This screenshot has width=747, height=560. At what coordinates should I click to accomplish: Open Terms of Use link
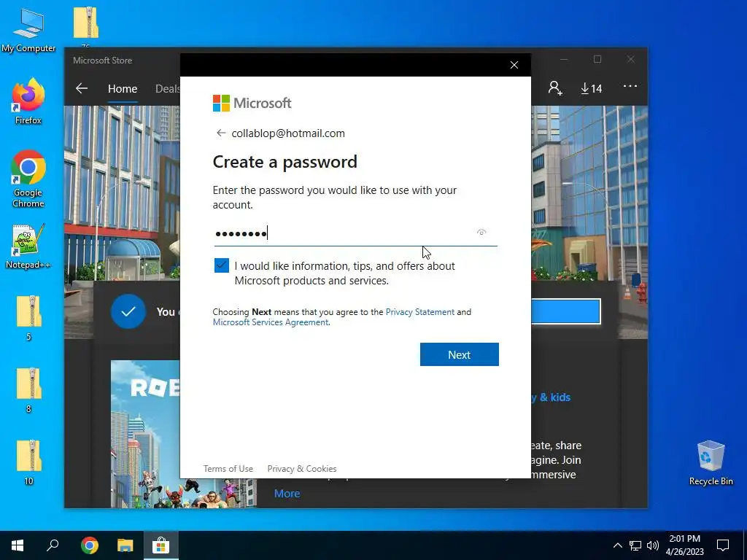coord(228,469)
